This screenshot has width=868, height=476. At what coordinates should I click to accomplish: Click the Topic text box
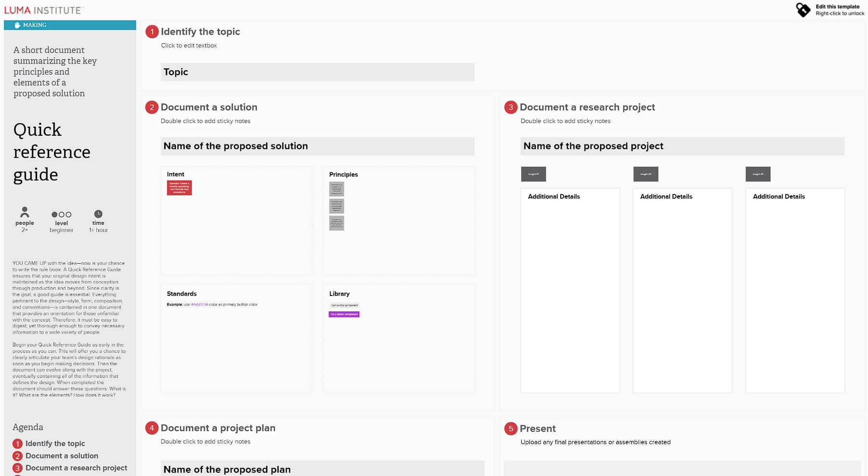tap(317, 72)
